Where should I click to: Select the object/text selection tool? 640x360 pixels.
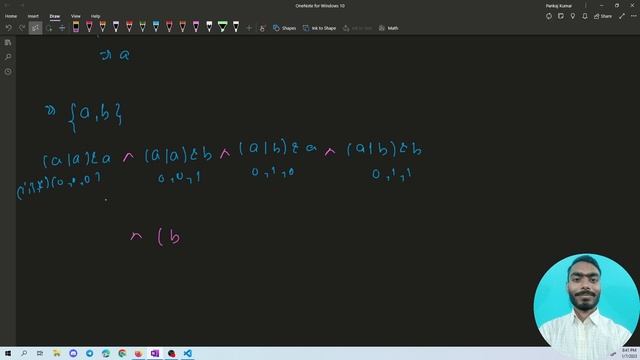(36, 28)
